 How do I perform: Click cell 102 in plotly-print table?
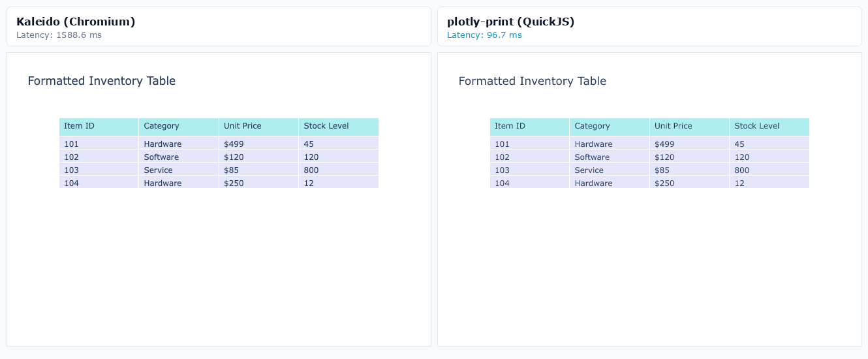coord(529,156)
